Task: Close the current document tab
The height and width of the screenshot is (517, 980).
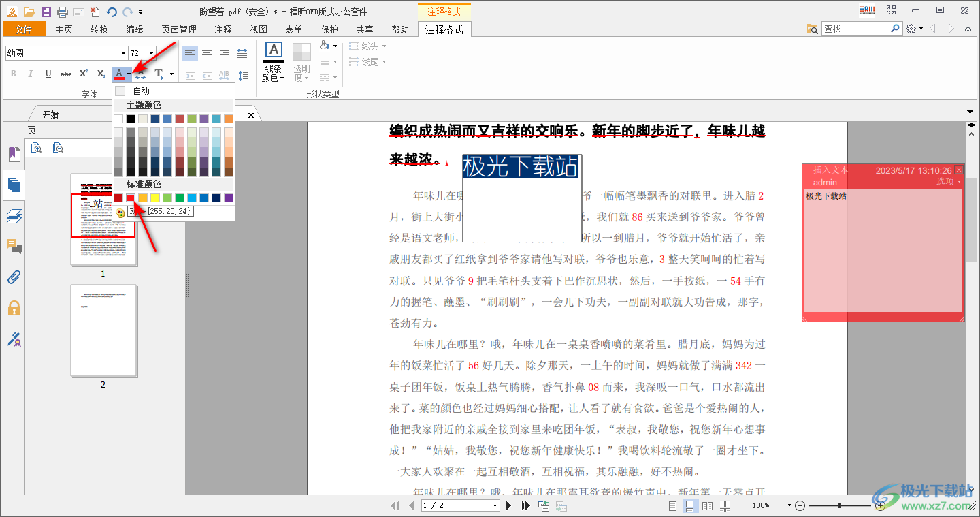Action: point(251,116)
